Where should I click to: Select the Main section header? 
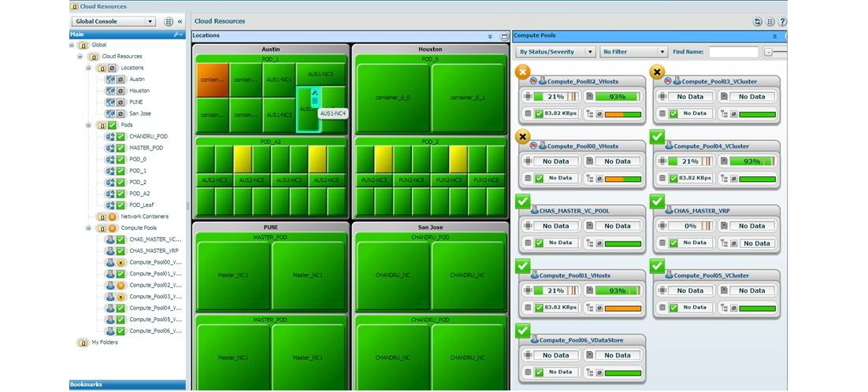pyautogui.click(x=128, y=35)
